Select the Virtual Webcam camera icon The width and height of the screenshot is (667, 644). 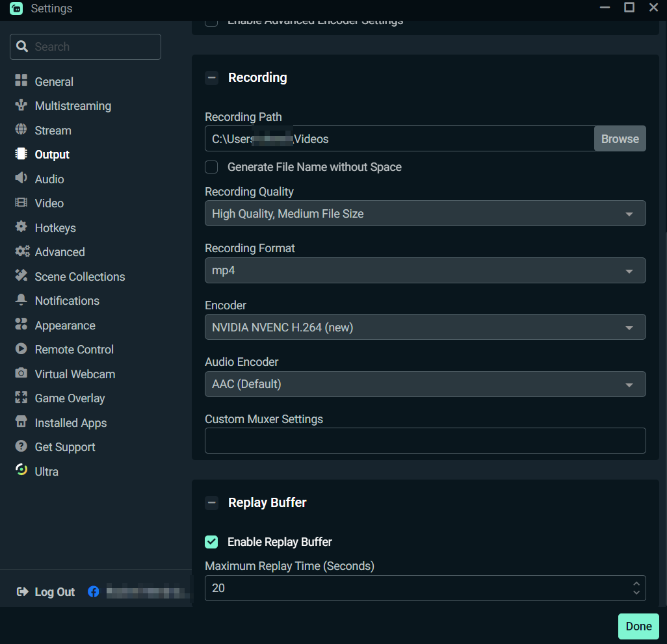(20, 374)
